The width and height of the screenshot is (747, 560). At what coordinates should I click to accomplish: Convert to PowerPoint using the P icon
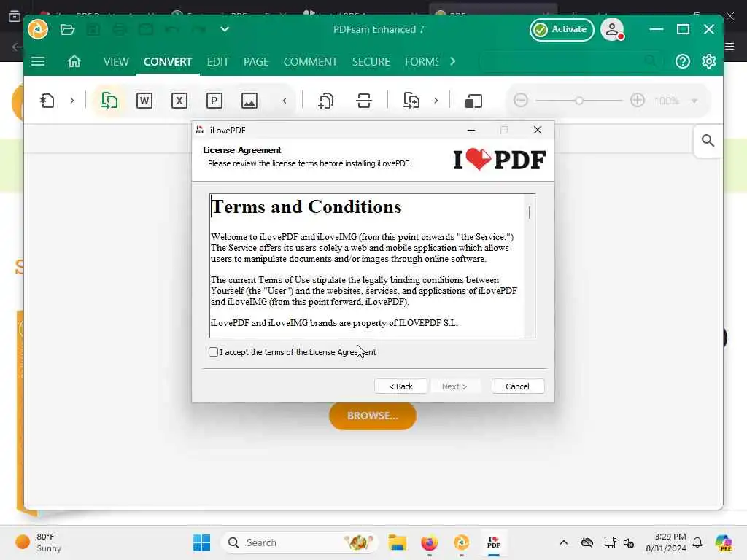(x=214, y=101)
